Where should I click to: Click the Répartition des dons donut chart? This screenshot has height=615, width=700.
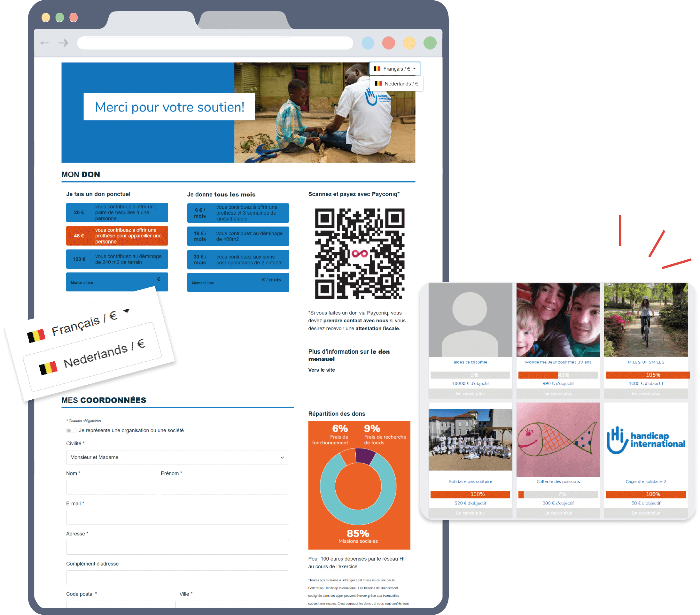[x=358, y=486]
